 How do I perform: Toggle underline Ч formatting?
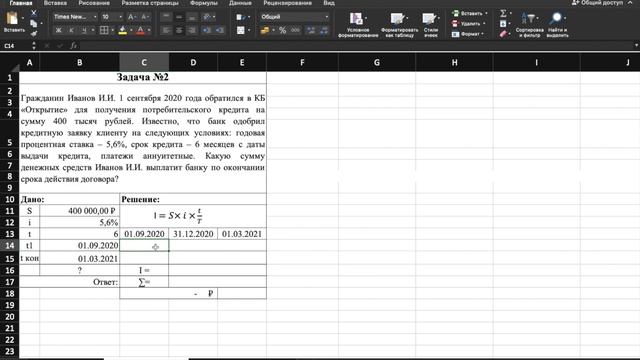coord(84,30)
